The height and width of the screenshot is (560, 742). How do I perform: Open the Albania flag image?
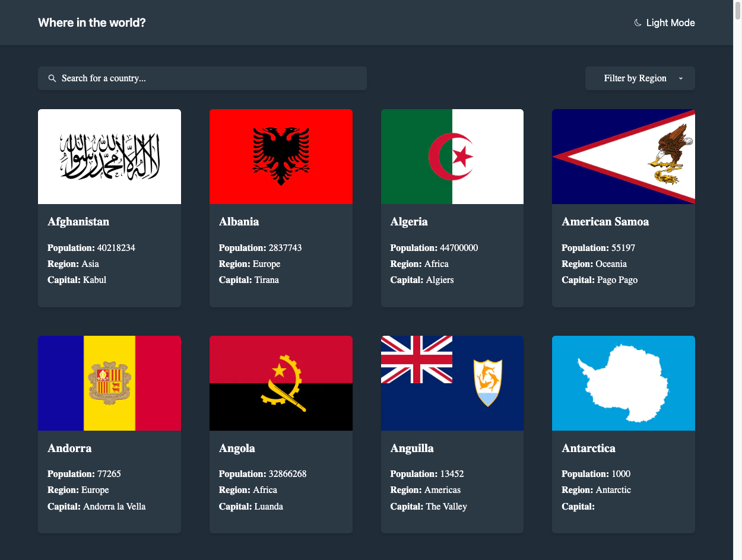281,157
